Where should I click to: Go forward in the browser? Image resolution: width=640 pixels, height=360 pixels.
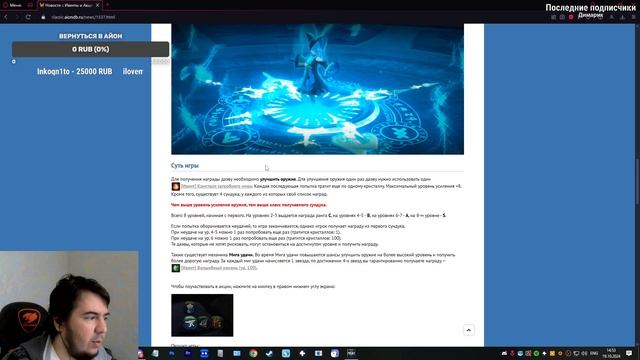(x=17, y=17)
